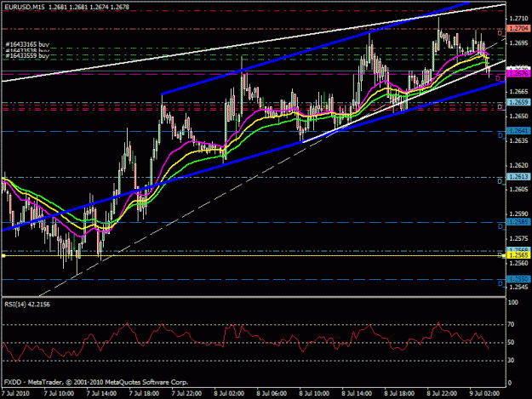Viewport: 532px width, 399px height.
Task: Click the blue D_ label below 1.2641
Action: click(x=501, y=136)
